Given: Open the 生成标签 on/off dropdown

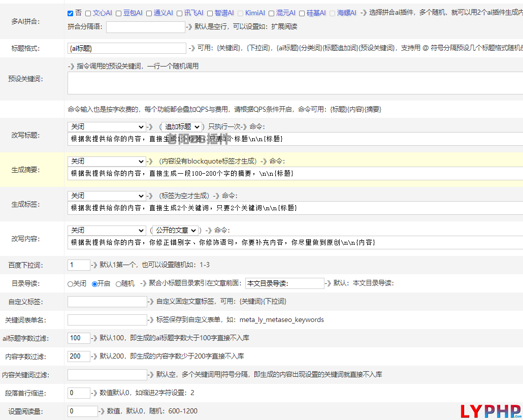Looking at the screenshot, I should [107, 196].
